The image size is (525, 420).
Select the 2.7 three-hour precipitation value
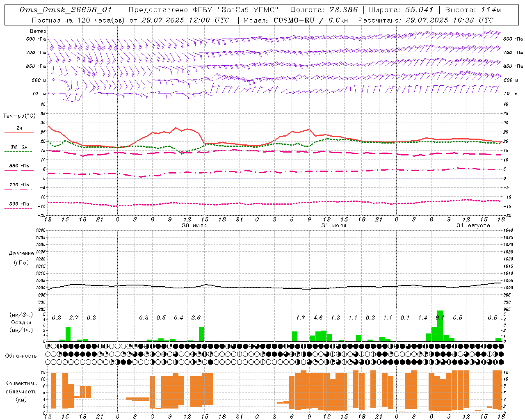pos(74,318)
